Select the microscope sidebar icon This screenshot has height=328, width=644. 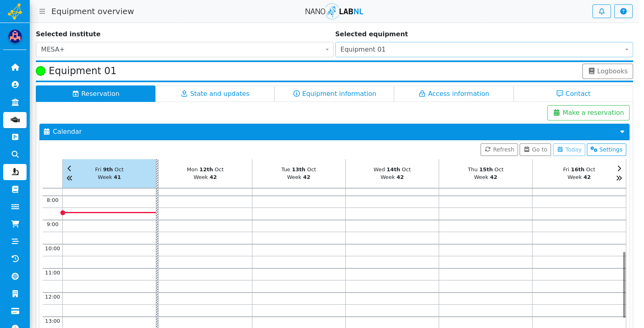pos(15,172)
